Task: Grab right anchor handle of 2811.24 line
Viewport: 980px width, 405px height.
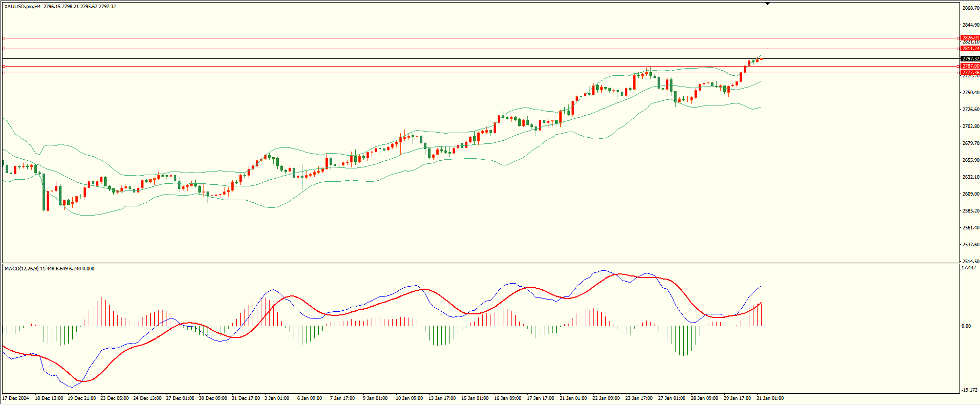Action: point(958,49)
